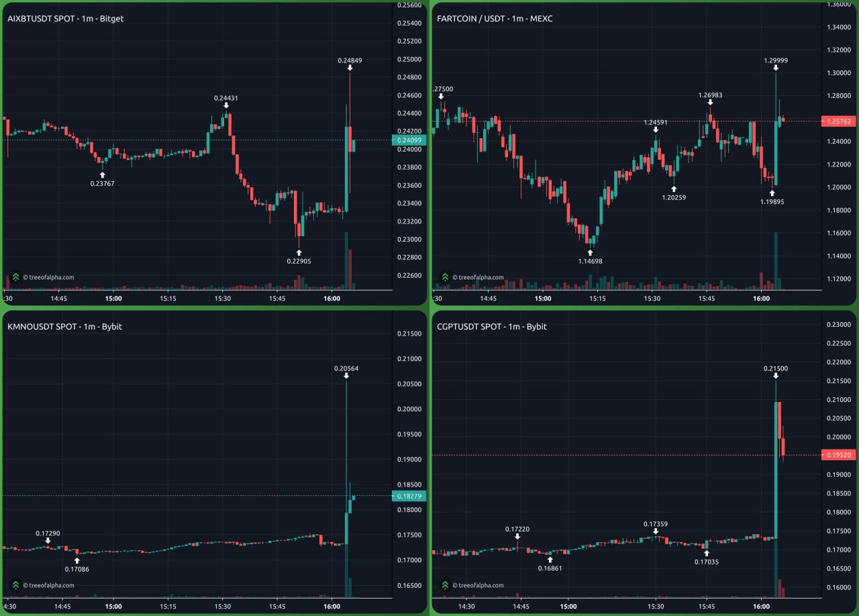
Task: Click the 0.23767 low marker on AIXBT chart
Action: 102,183
